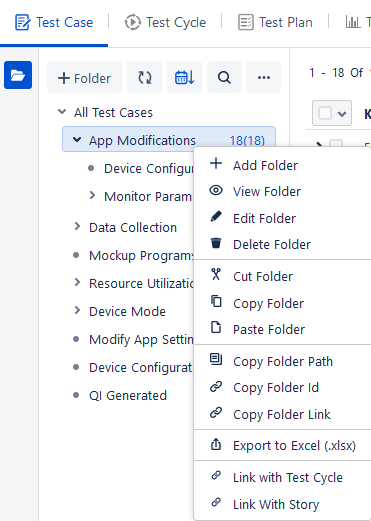The image size is (371, 521).
Task: Choose Copy Folder Link menu entry
Action: point(283,414)
